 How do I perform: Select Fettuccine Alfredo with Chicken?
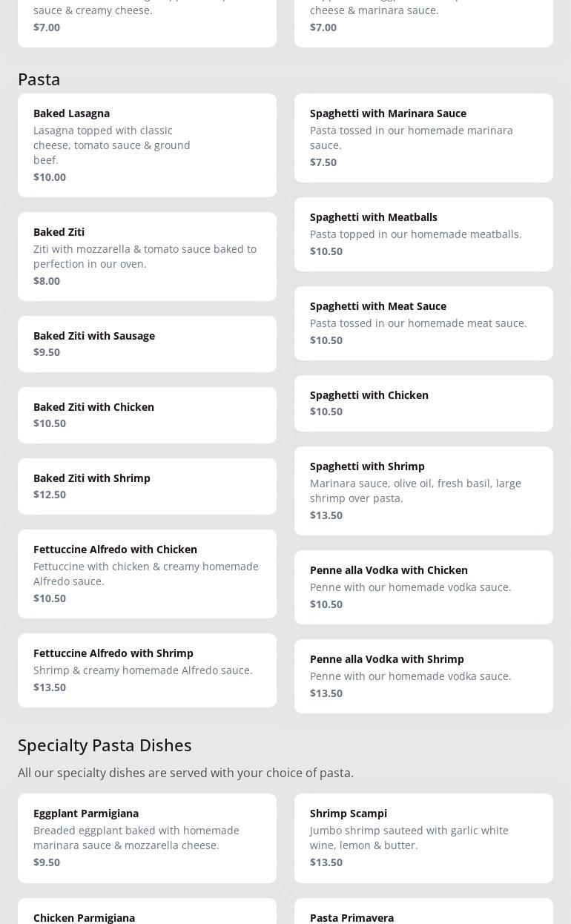click(x=147, y=573)
